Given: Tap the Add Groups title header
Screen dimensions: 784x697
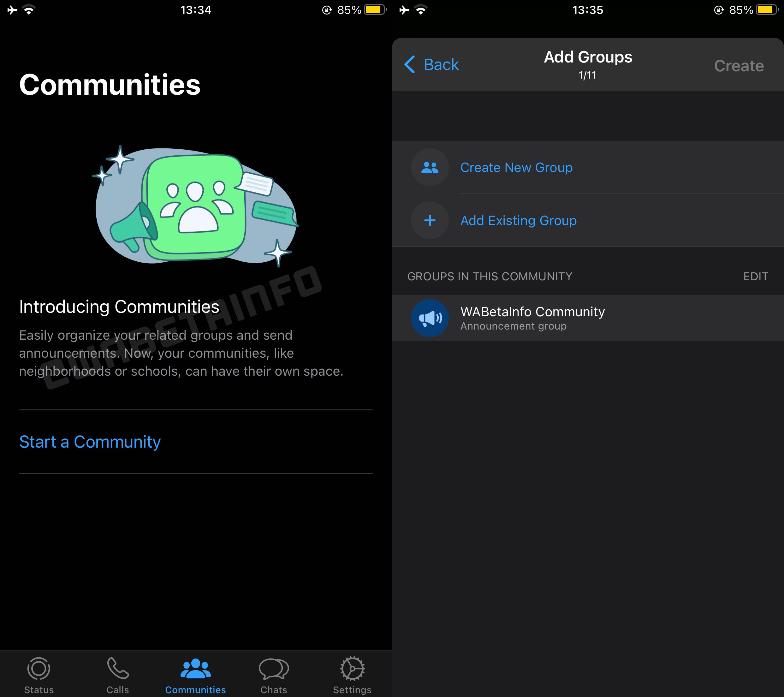Looking at the screenshot, I should [588, 57].
